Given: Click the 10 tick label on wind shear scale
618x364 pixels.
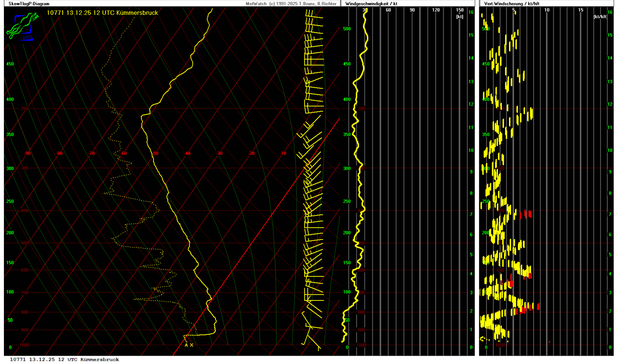Looking at the screenshot, I should pyautogui.click(x=546, y=10).
